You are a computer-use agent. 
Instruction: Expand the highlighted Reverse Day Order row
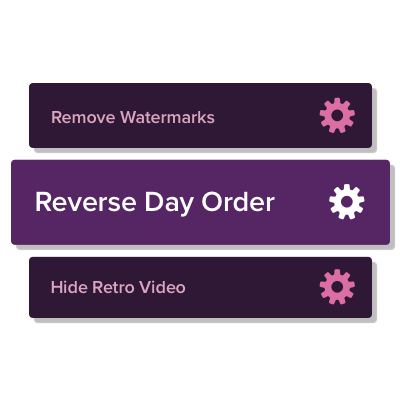pos(200,202)
